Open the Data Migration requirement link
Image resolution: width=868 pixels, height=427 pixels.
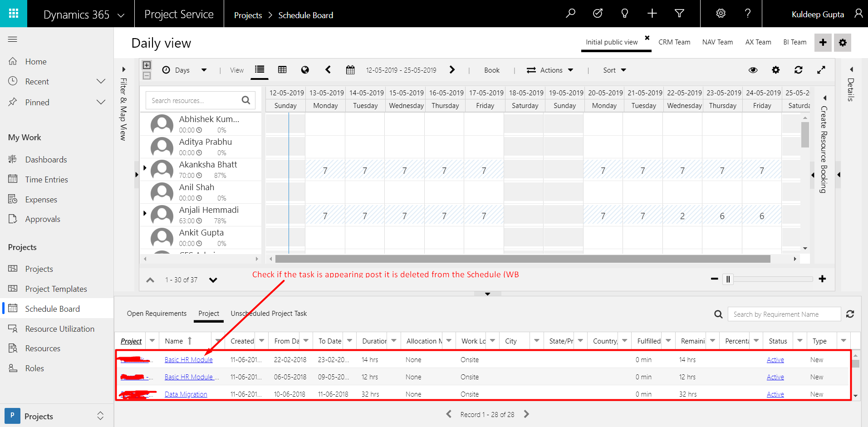[186, 394]
